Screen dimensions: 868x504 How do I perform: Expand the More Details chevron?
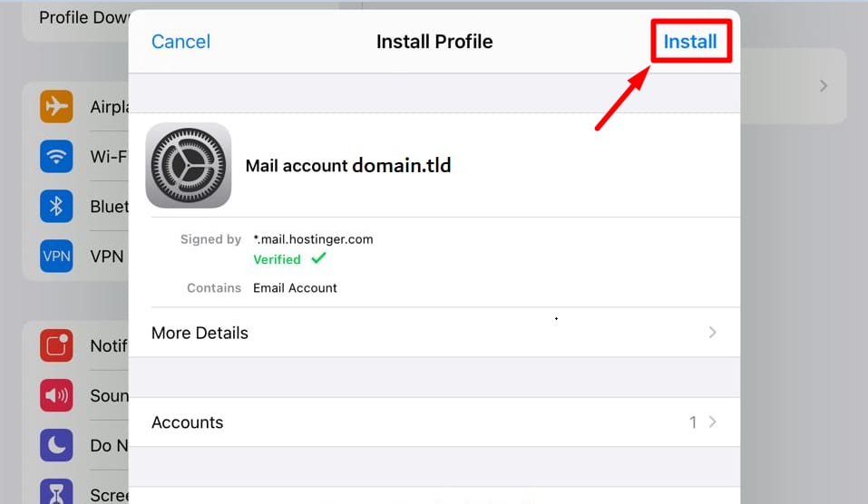(x=712, y=333)
